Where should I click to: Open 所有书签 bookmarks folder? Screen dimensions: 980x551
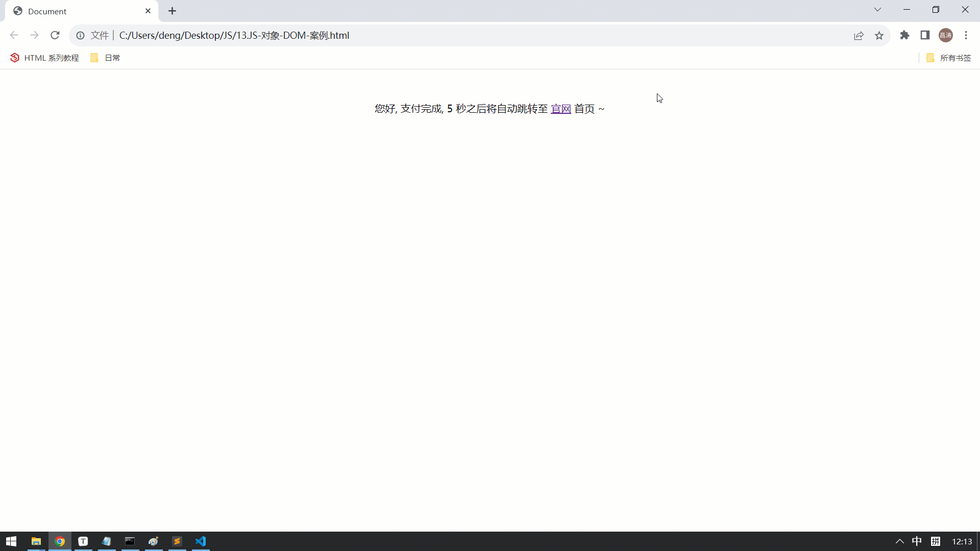tap(949, 58)
